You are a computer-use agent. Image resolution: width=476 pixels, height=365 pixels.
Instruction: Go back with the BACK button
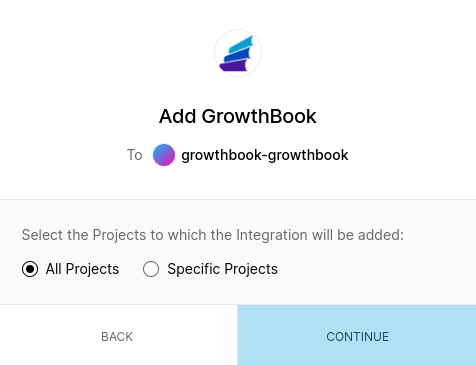pyautogui.click(x=119, y=335)
